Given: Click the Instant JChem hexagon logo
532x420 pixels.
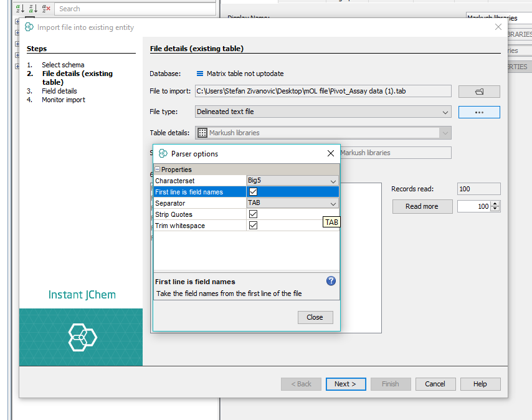Looking at the screenshot, I should 82,336.
